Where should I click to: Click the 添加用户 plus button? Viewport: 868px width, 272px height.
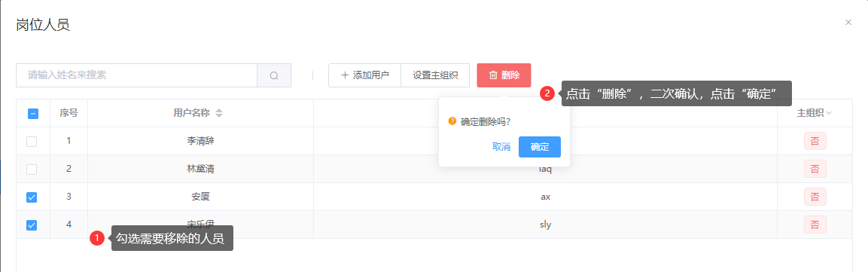(364, 75)
